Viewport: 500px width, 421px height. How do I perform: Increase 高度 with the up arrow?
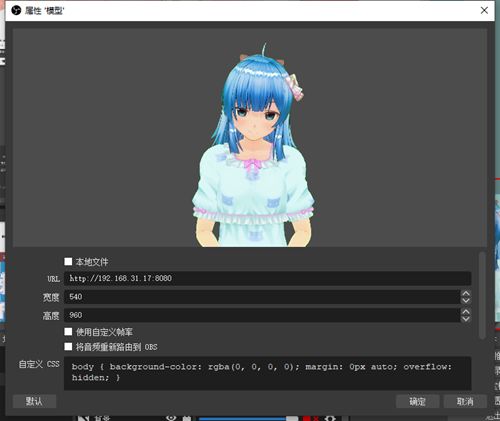[466, 312]
